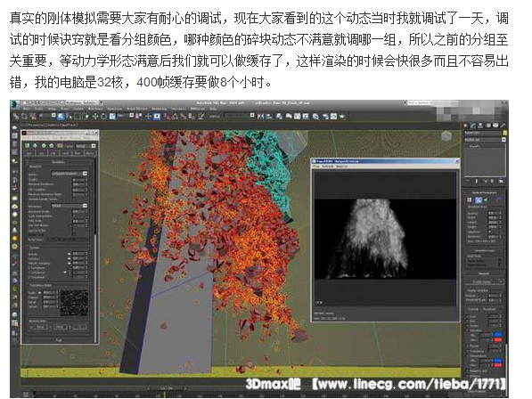This screenshot has width=532, height=399.
Task: Activate the Select and Scale tool
Action: [112, 117]
